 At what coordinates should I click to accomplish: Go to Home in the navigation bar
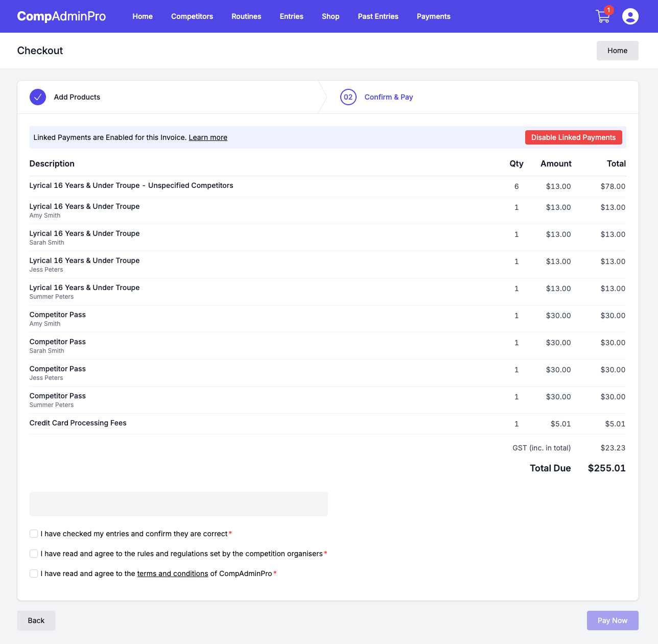[143, 16]
